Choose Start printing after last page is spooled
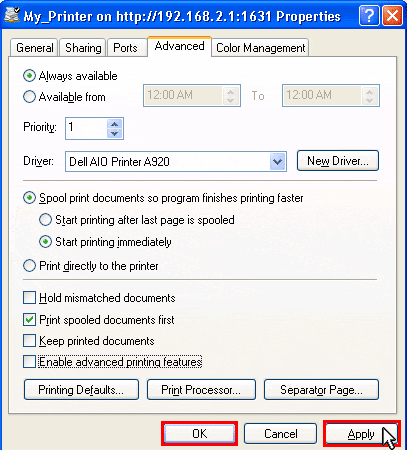Image resolution: width=407 pixels, height=450 pixels. (45, 220)
